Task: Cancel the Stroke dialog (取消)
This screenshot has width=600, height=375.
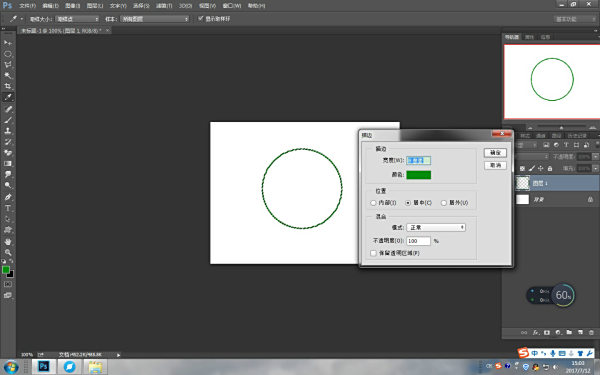Action: pos(495,165)
